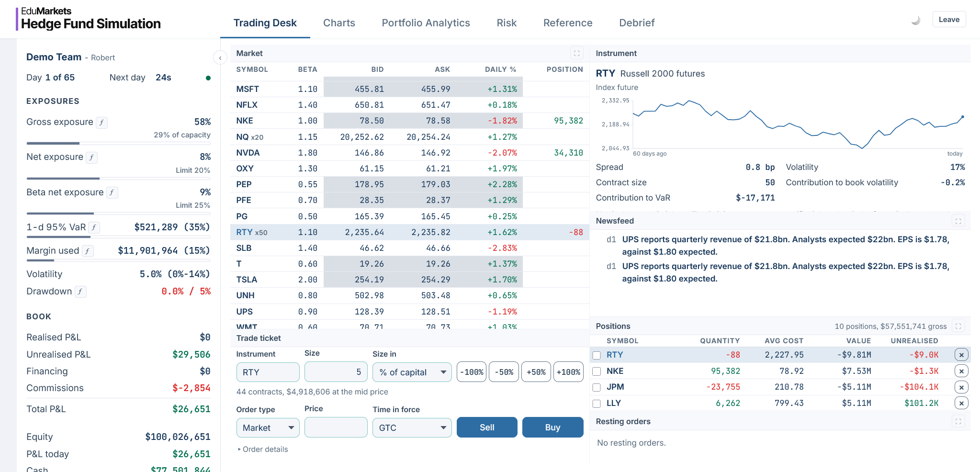Sort Market by BETA column header
This screenshot has height=472, width=980.
[x=307, y=69]
